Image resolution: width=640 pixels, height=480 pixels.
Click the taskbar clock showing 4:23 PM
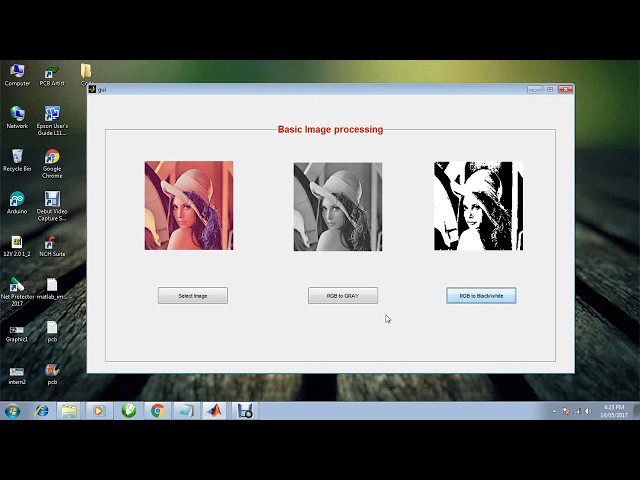click(613, 411)
